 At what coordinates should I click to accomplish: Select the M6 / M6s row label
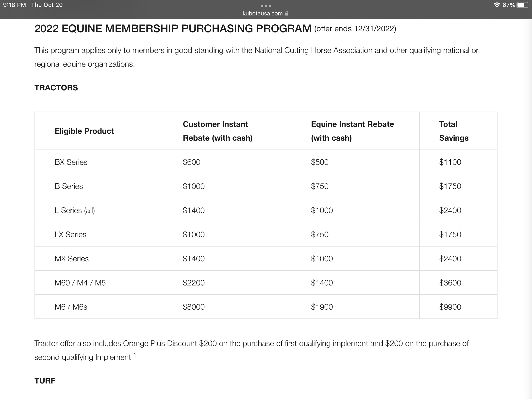71,307
